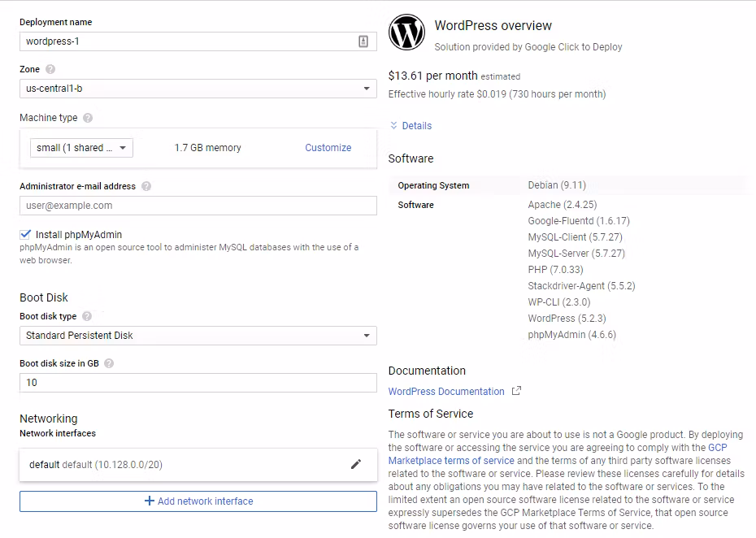Click the help icon next to Zone
Image resolution: width=756 pixels, height=538 pixels.
point(52,71)
